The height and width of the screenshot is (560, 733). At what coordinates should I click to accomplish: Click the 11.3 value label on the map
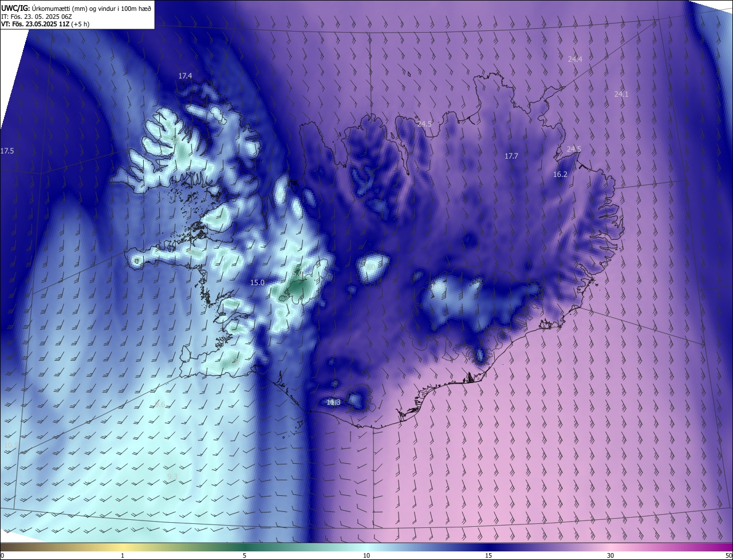click(333, 403)
